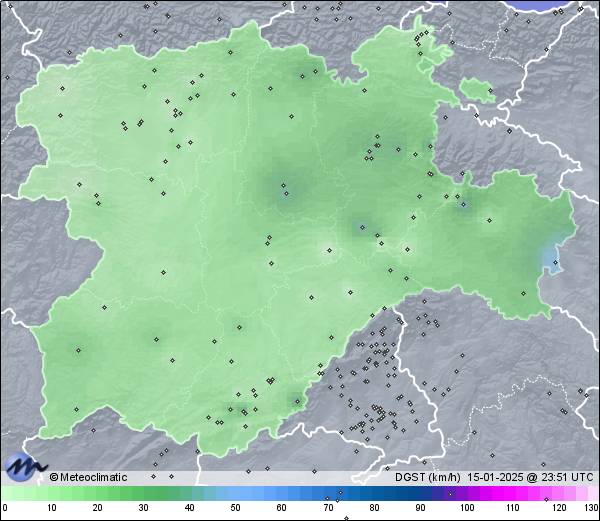Click the scale value 100
The width and height of the screenshot is (600, 521).
(467, 508)
